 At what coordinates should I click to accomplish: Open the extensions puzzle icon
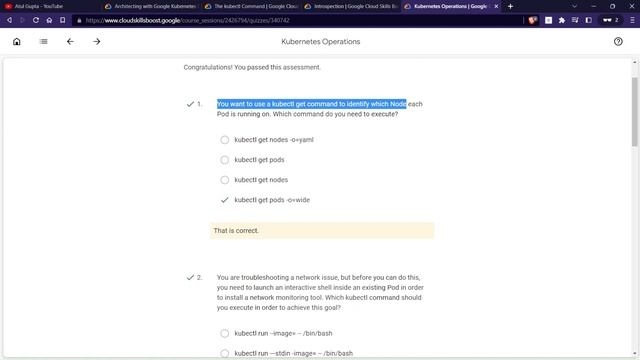(562, 20)
